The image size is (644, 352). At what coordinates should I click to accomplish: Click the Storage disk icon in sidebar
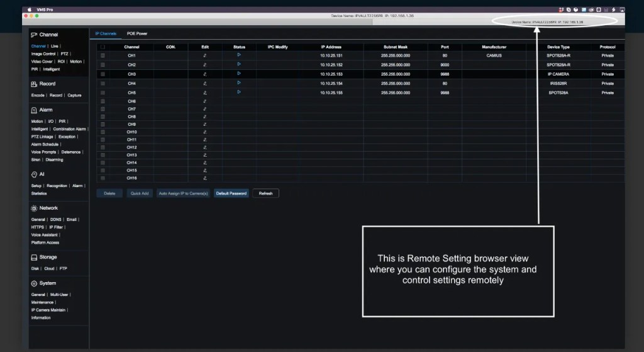point(34,258)
